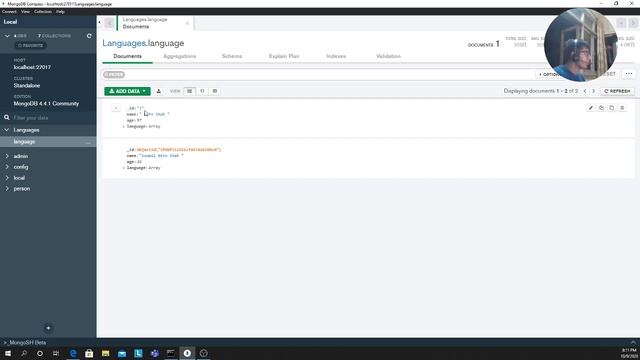This screenshot has width=640, height=360.
Task: Expand the language array in the first document
Action: (124, 127)
